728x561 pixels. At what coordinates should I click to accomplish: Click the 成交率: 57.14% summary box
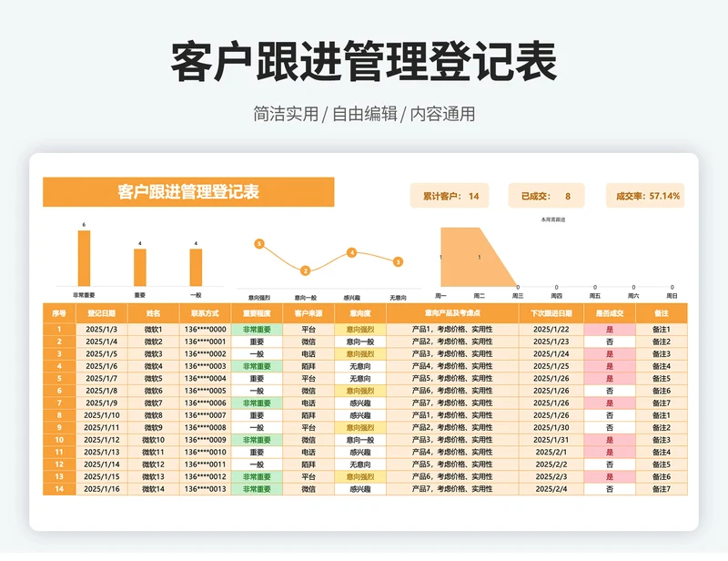point(645,196)
